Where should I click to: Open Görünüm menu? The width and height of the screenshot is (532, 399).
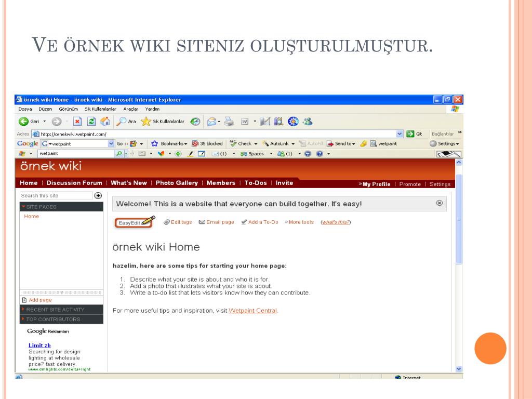(x=68, y=109)
